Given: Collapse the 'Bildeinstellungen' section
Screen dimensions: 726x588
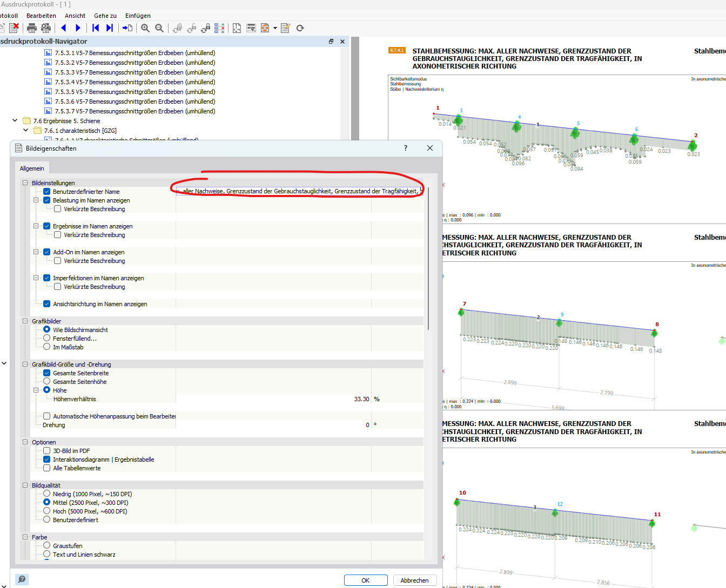Looking at the screenshot, I should click(25, 183).
